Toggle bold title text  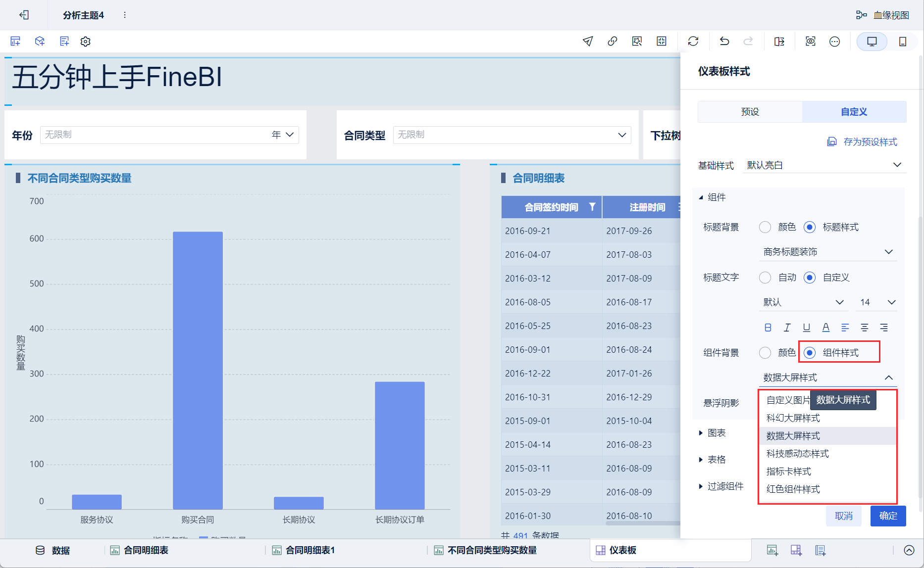[x=768, y=328]
